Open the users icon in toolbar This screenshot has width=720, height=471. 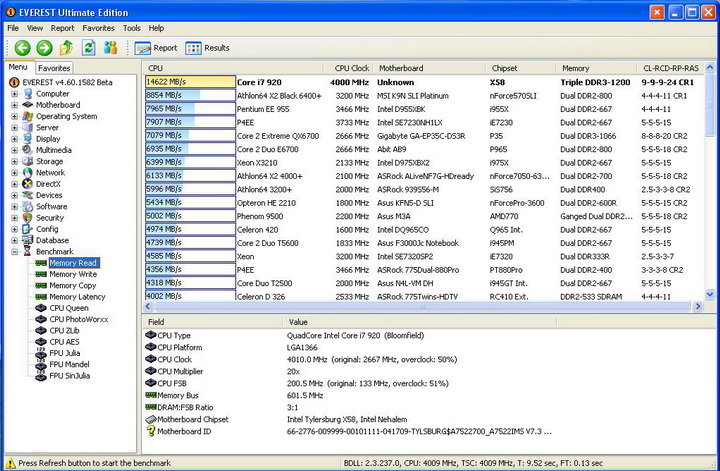pyautogui.click(x=111, y=47)
